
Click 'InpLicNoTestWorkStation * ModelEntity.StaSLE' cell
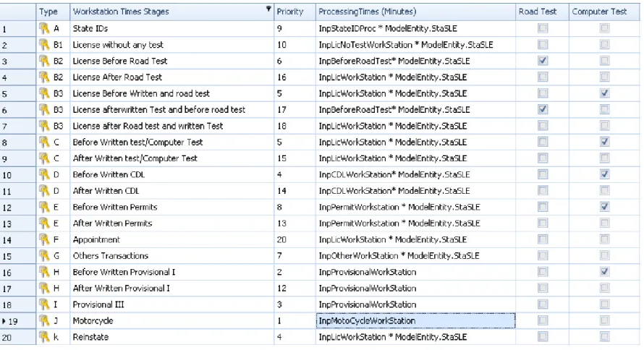tap(415, 45)
